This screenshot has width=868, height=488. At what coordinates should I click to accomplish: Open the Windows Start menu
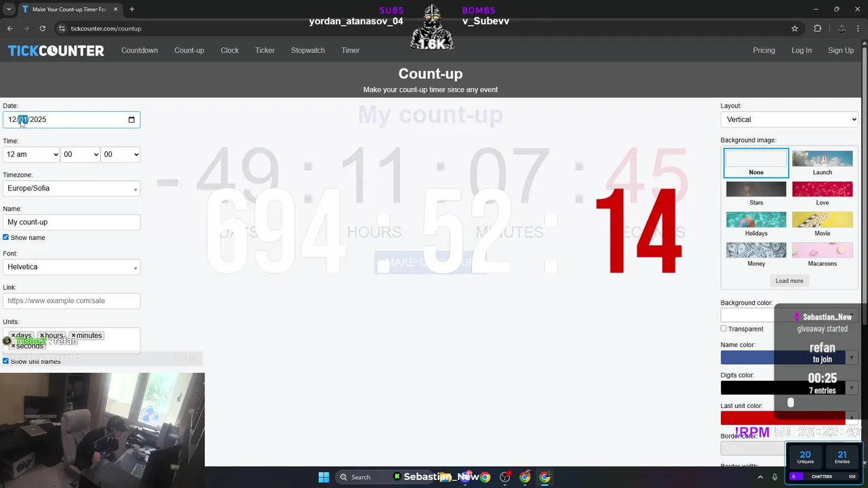323,477
